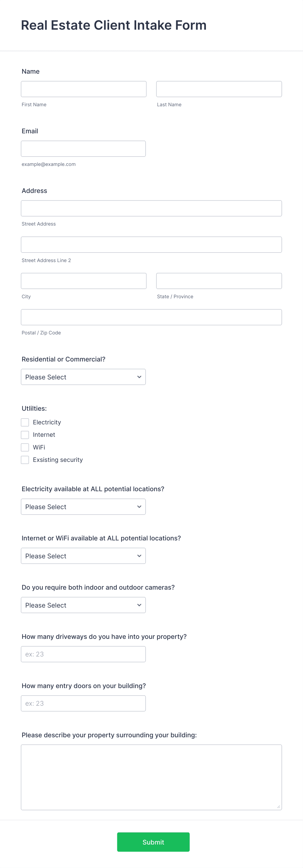Click the property description text area
The image size is (303, 868).
click(151, 775)
